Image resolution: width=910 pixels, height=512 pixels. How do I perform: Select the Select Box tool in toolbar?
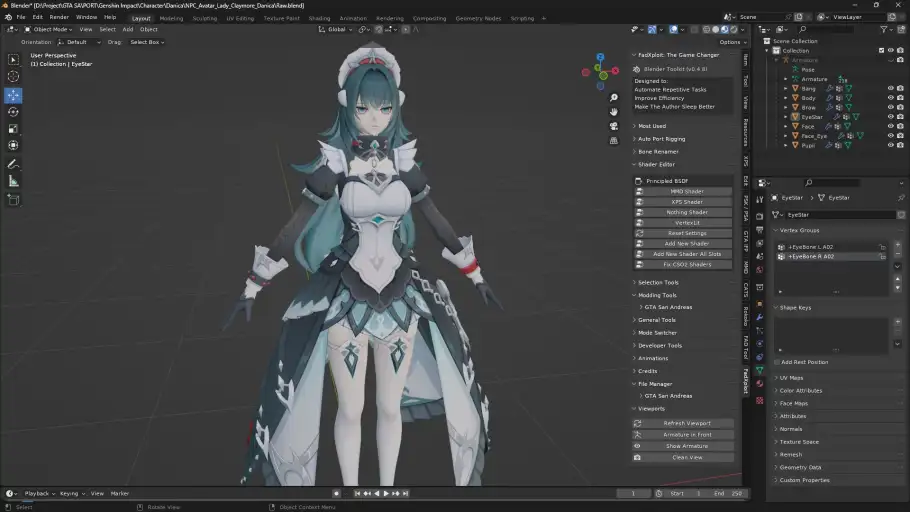click(x=13, y=60)
